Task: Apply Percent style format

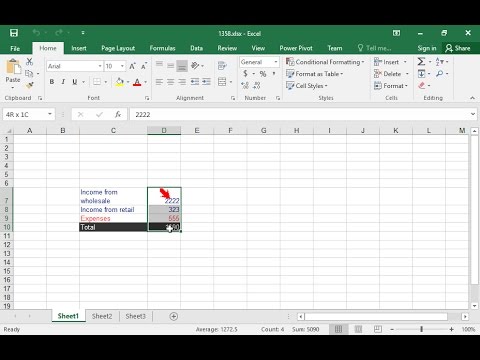Action: click(x=263, y=74)
